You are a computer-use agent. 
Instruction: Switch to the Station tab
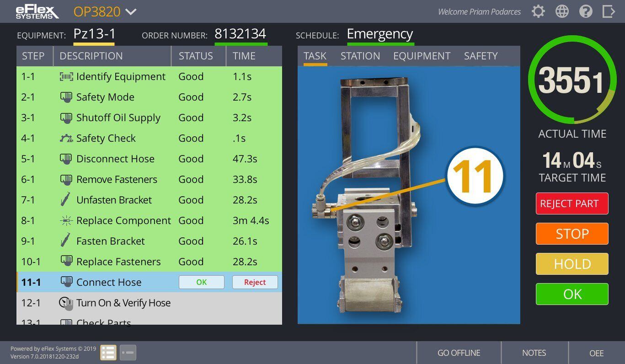(x=360, y=56)
